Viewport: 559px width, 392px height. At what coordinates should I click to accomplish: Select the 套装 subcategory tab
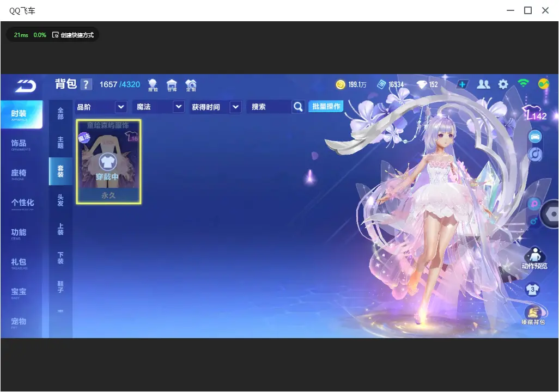point(60,171)
